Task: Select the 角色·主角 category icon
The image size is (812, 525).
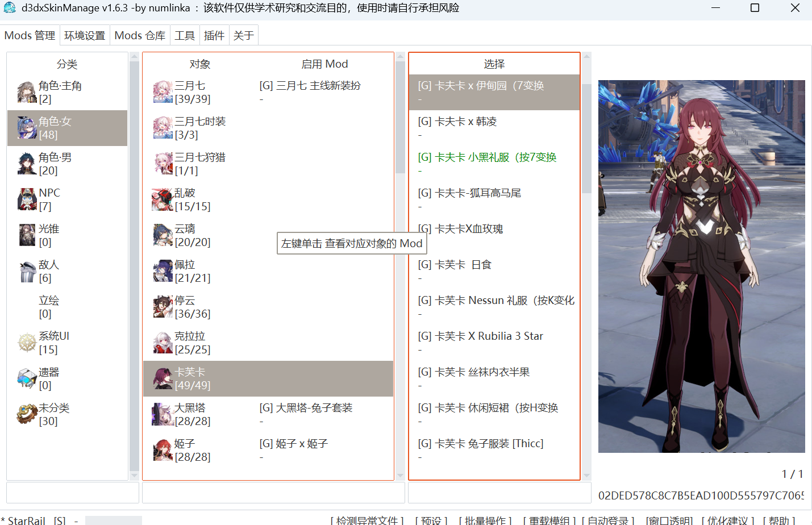Action: coord(27,93)
